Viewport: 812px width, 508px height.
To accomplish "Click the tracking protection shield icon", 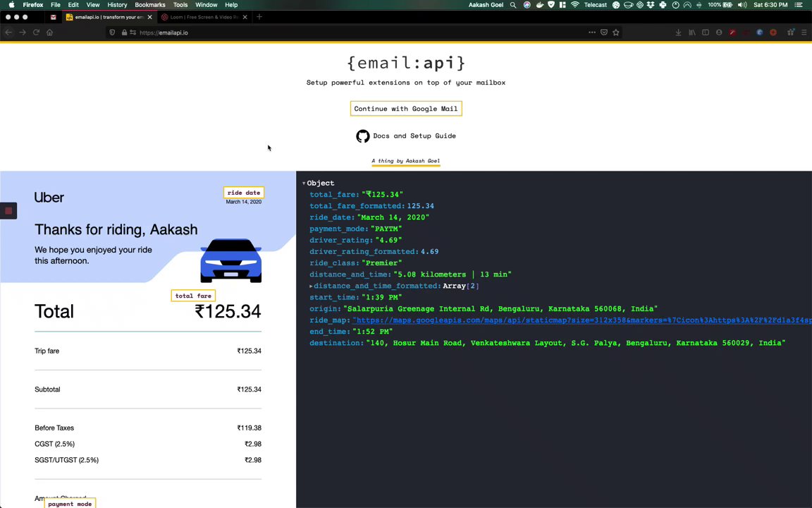I will click(x=112, y=32).
